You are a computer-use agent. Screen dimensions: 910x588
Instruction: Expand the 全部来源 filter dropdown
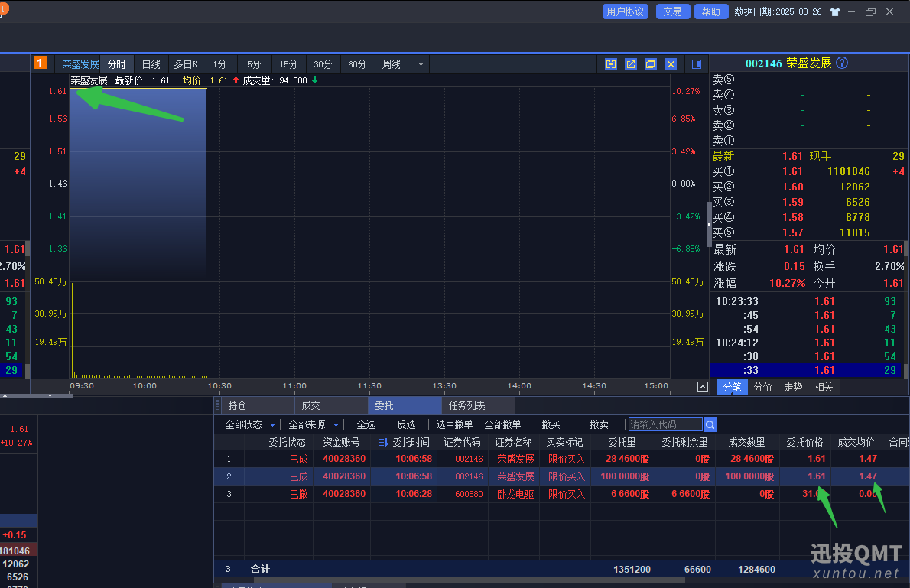click(336, 425)
